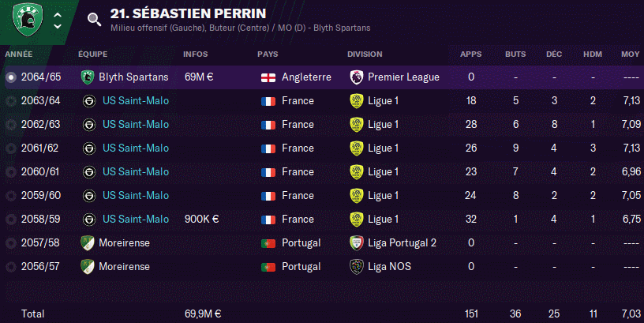Click the Blyth Spartans club crest in the header
644x323 pixels.
click(28, 19)
